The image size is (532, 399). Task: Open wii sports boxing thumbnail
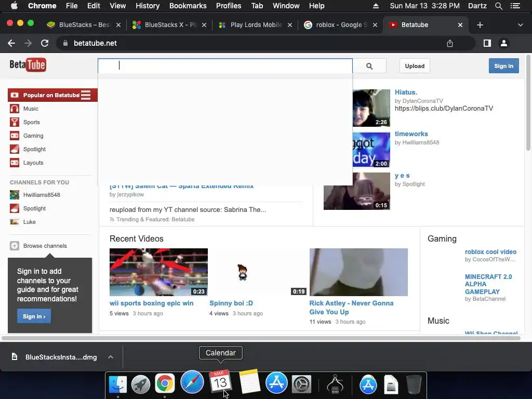158,272
